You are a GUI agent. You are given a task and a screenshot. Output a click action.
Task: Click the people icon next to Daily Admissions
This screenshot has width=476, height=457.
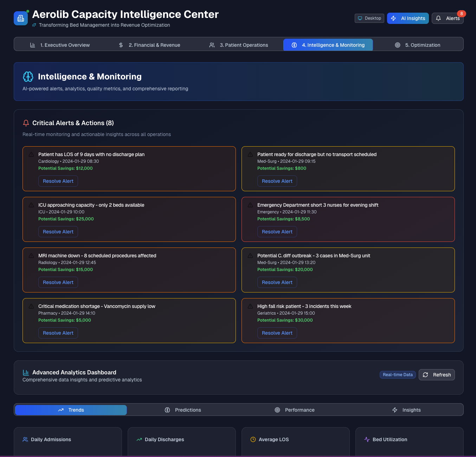point(25,439)
